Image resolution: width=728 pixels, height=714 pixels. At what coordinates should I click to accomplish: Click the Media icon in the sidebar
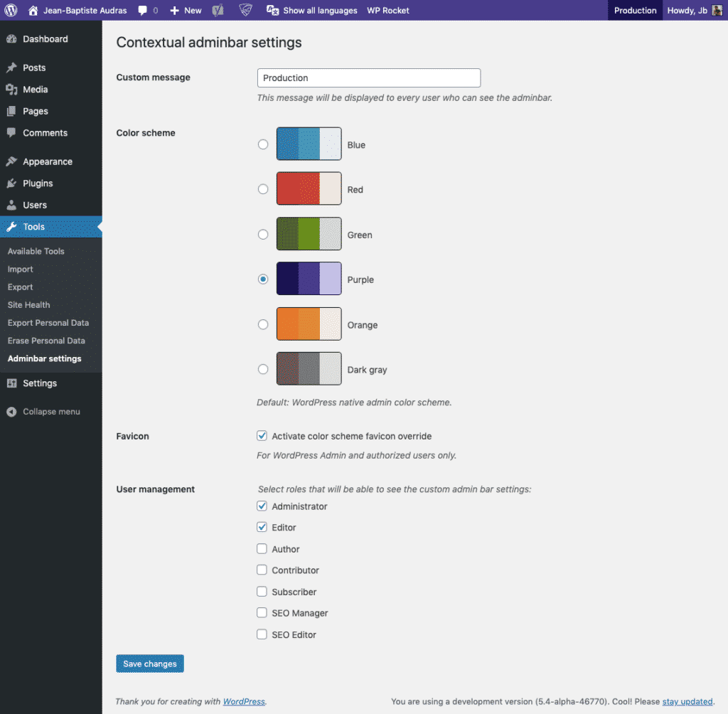pos(11,90)
